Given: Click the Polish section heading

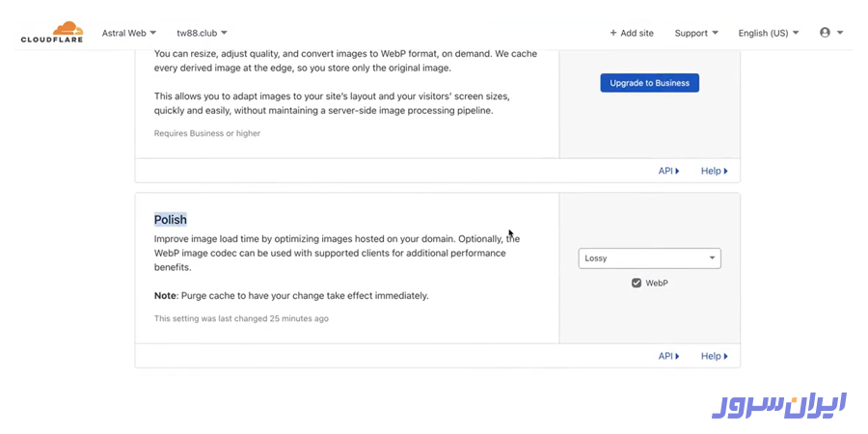Looking at the screenshot, I should [171, 220].
